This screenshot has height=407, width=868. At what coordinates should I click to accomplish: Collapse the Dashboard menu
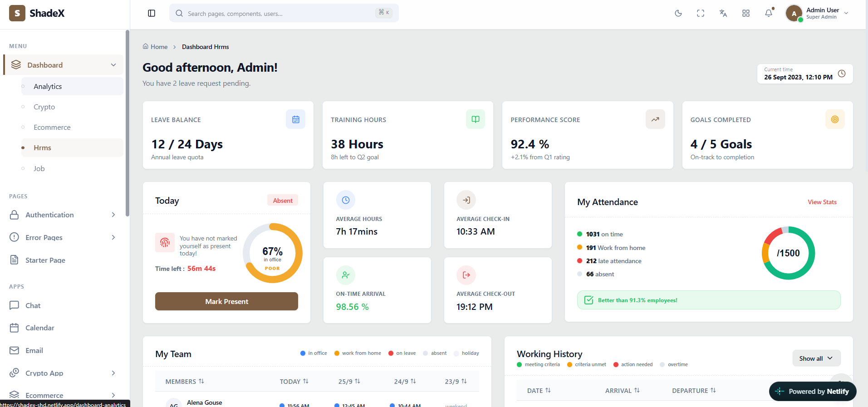(64, 65)
